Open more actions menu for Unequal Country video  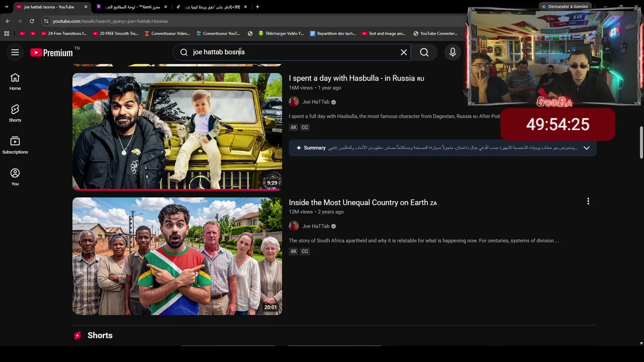point(588,202)
